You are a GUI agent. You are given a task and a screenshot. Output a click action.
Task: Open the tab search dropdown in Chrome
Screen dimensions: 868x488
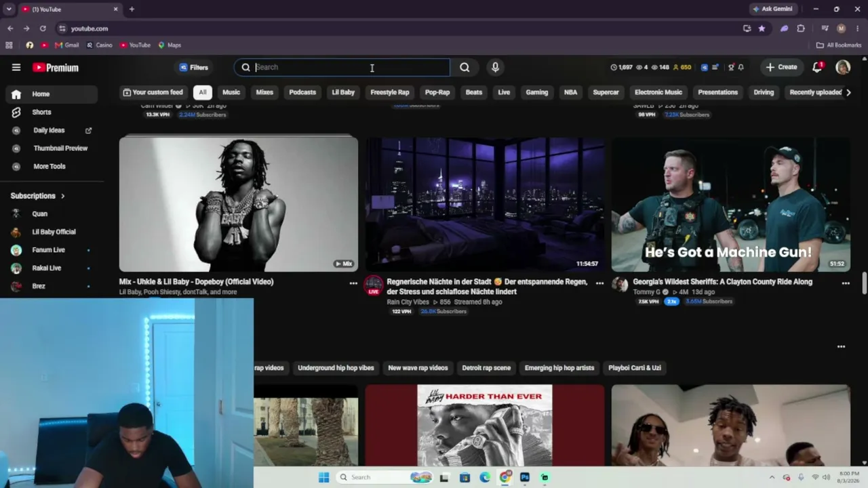9,9
